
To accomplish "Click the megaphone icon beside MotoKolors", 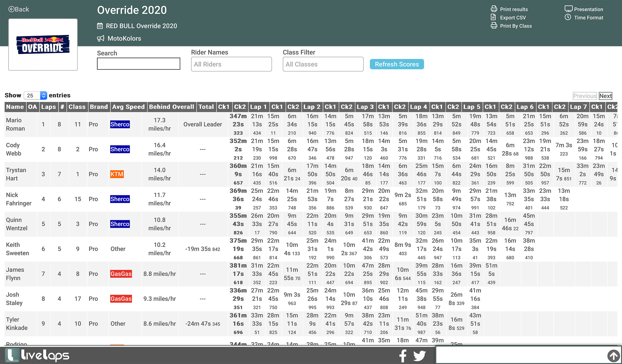I will point(101,38).
